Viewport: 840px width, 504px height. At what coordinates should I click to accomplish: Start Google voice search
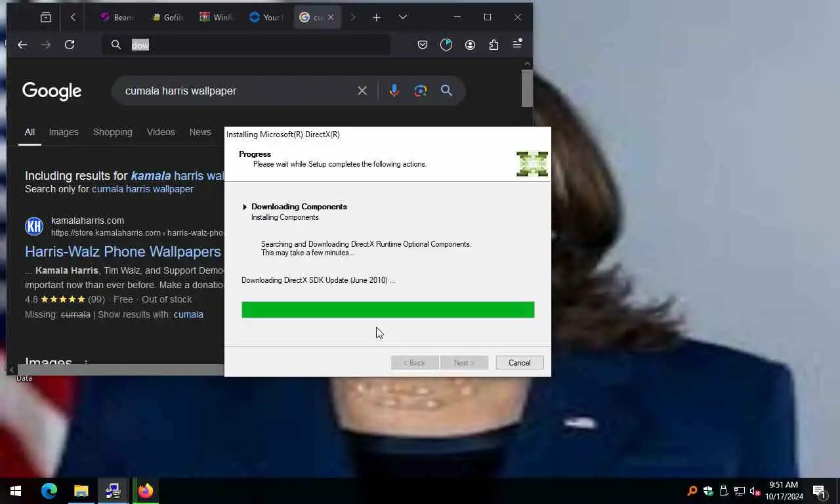click(394, 91)
